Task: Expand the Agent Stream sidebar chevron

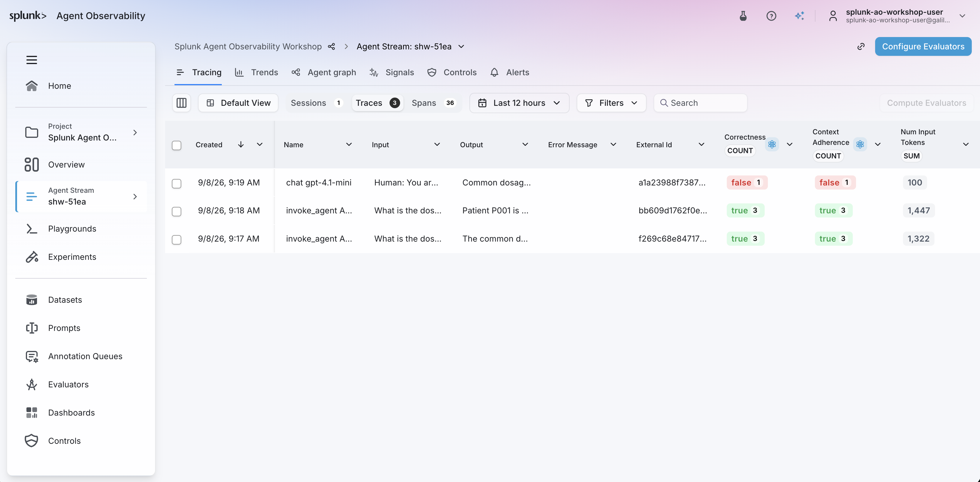Action: pos(135,196)
